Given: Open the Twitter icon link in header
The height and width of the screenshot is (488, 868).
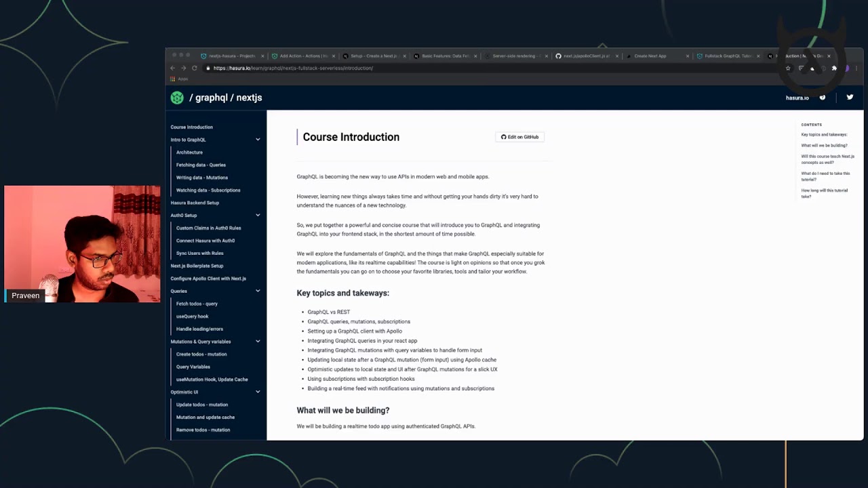Looking at the screenshot, I should 850,97.
